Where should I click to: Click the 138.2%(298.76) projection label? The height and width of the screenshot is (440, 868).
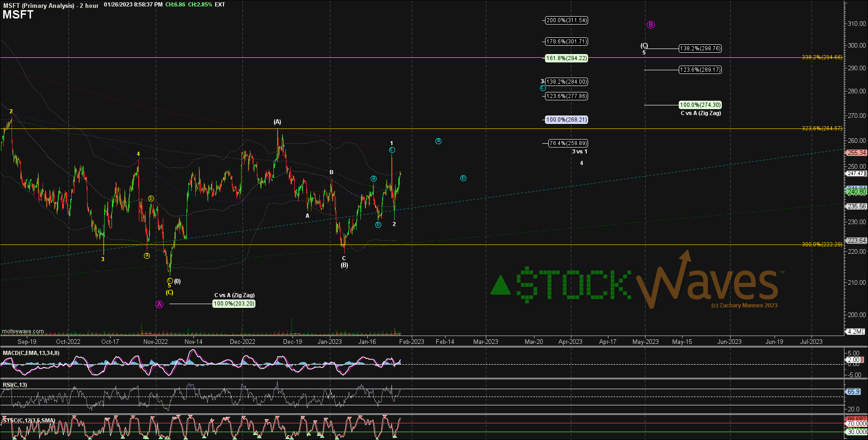tap(700, 49)
